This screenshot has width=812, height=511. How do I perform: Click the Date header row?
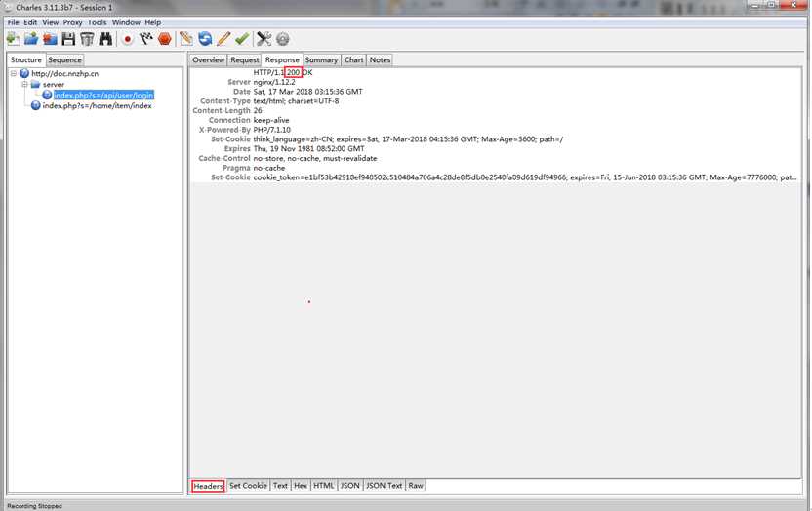pyautogui.click(x=495, y=91)
